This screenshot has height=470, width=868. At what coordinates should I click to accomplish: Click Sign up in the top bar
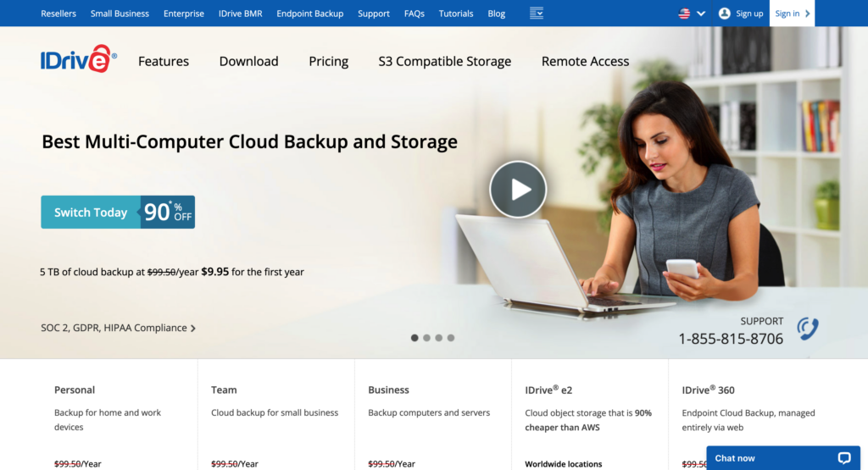click(x=749, y=14)
